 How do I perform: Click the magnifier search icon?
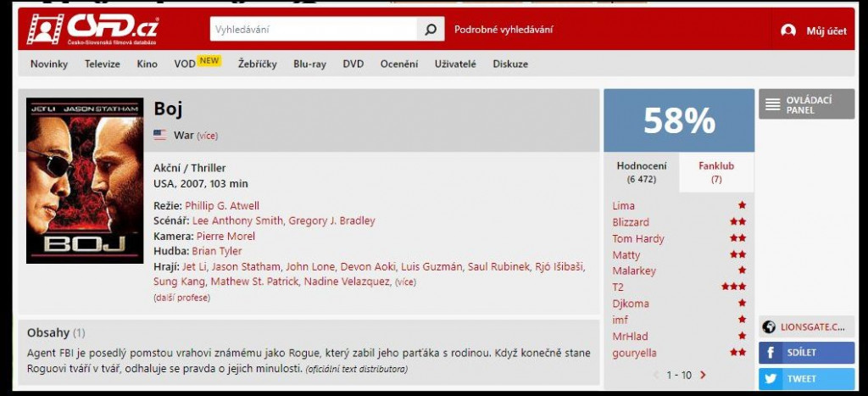click(x=431, y=30)
